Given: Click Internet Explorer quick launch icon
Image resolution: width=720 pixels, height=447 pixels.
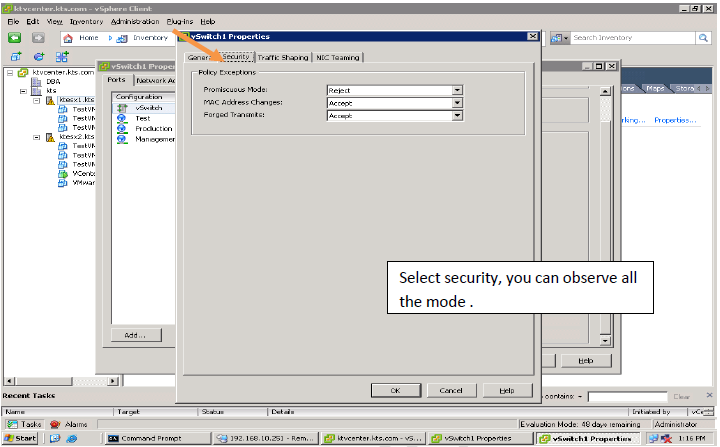Looking at the screenshot, I should click(72, 438).
